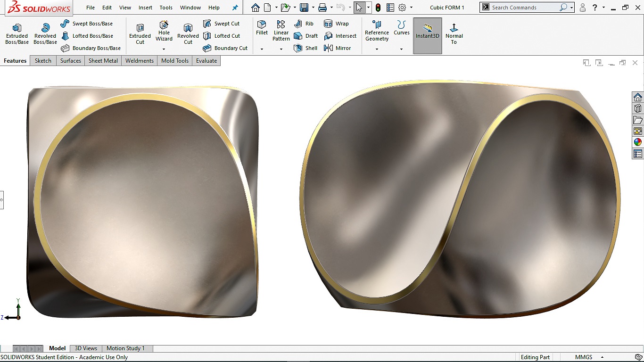Image resolution: width=644 pixels, height=362 pixels.
Task: Select the Rib feature
Action: [x=304, y=24]
